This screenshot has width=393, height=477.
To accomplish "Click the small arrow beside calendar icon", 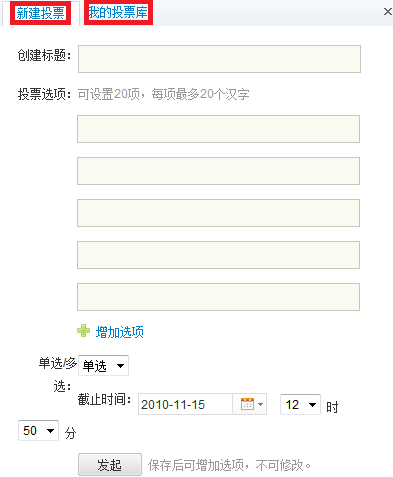I will [x=261, y=404].
